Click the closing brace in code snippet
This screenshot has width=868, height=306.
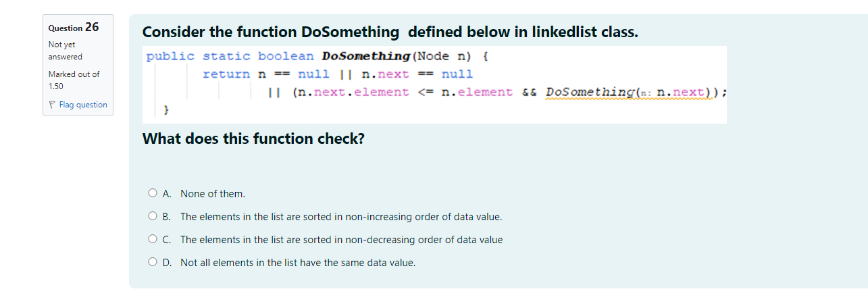166,109
